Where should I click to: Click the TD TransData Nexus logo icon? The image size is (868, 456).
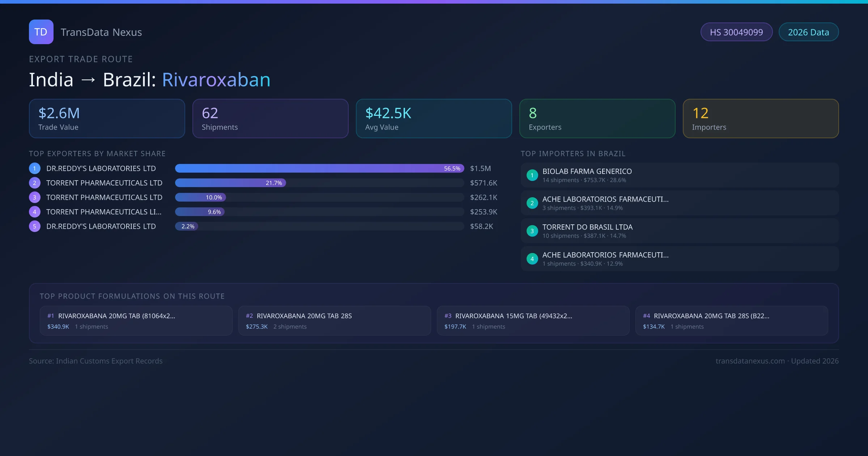point(41,32)
